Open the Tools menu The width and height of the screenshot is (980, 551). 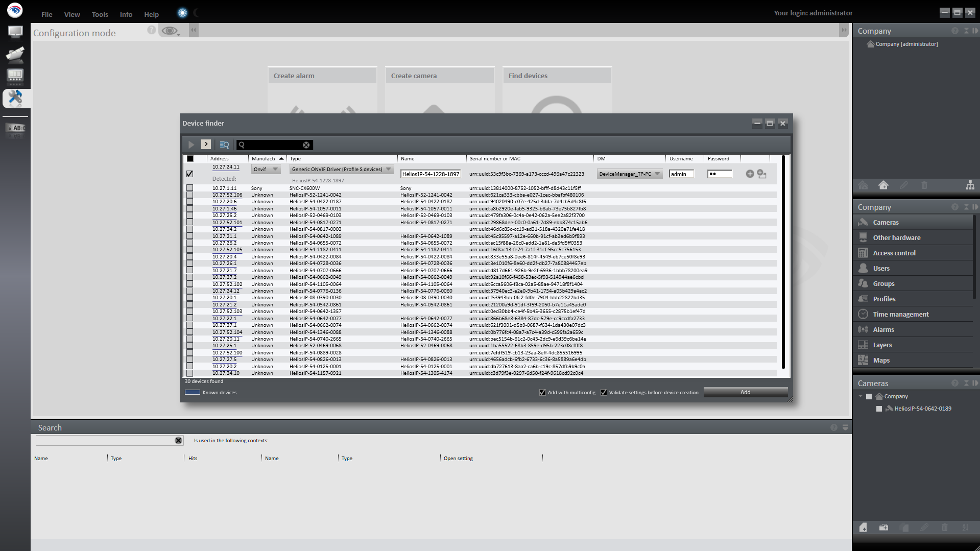100,14
